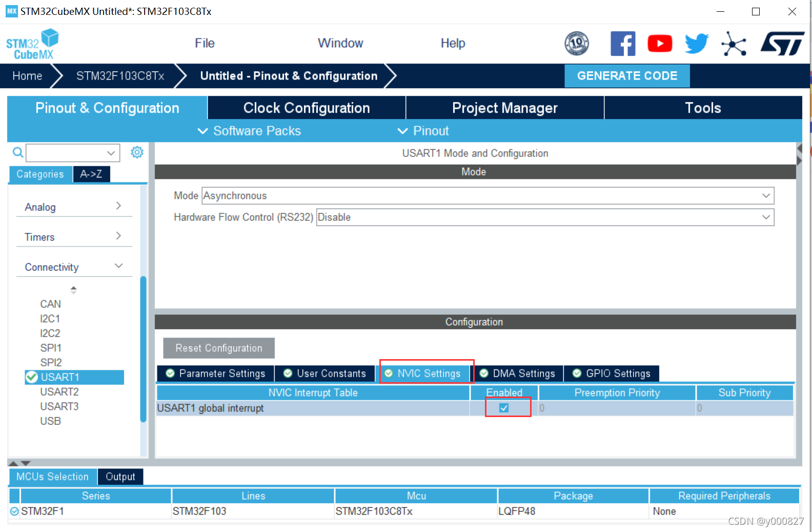The height and width of the screenshot is (532, 812).
Task: Click the Reset Configuration button
Action: pos(219,348)
